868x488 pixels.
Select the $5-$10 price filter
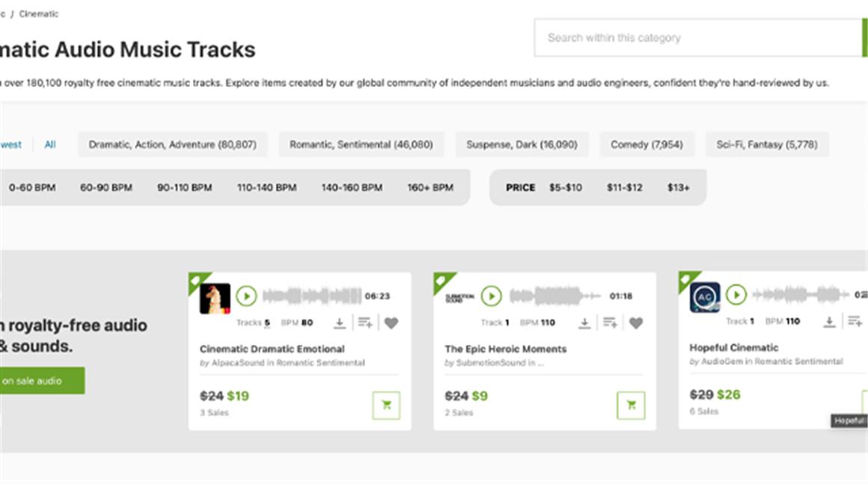pyautogui.click(x=565, y=188)
